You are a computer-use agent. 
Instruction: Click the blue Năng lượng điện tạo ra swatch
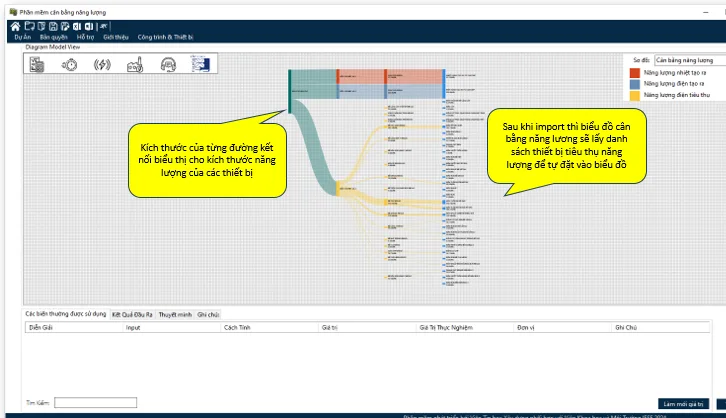[x=635, y=84]
